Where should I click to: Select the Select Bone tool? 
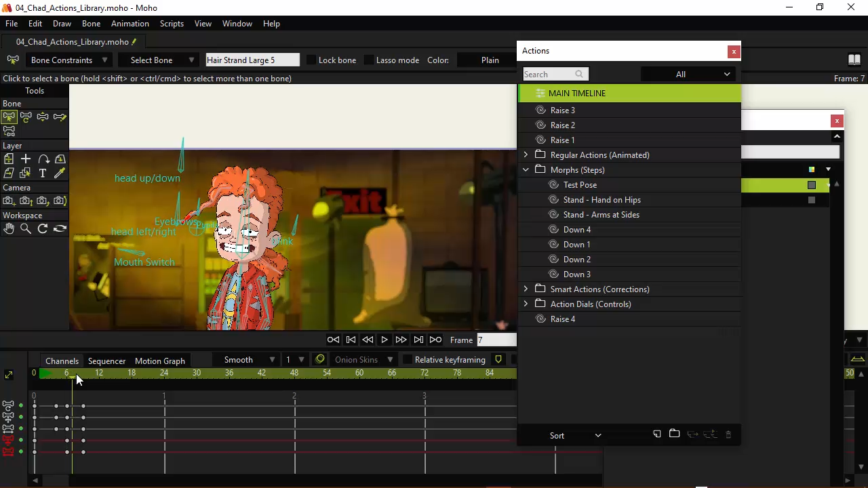tap(9, 117)
